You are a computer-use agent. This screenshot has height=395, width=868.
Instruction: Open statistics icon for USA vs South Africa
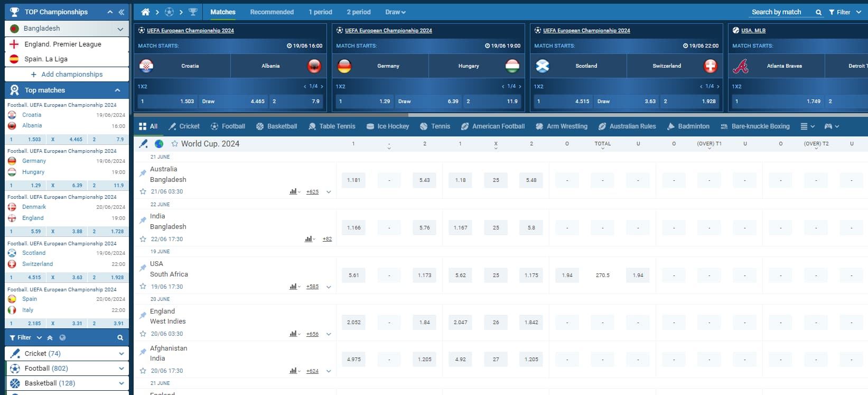[x=295, y=287]
